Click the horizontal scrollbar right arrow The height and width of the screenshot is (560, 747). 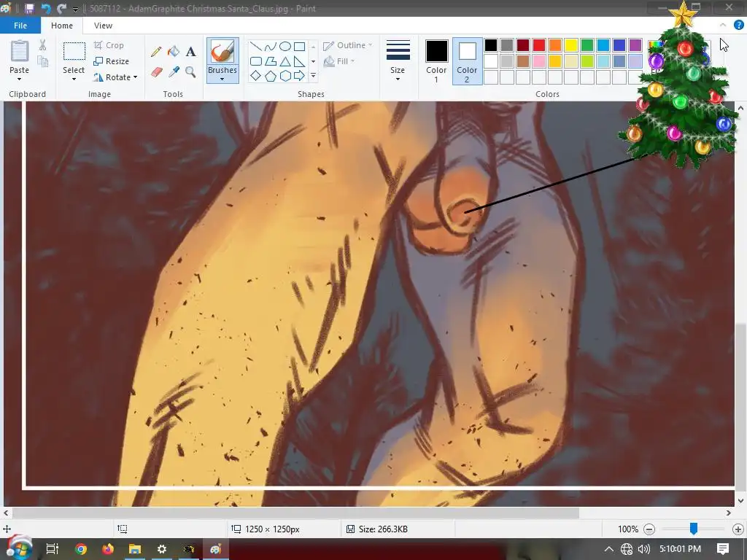pos(729,513)
